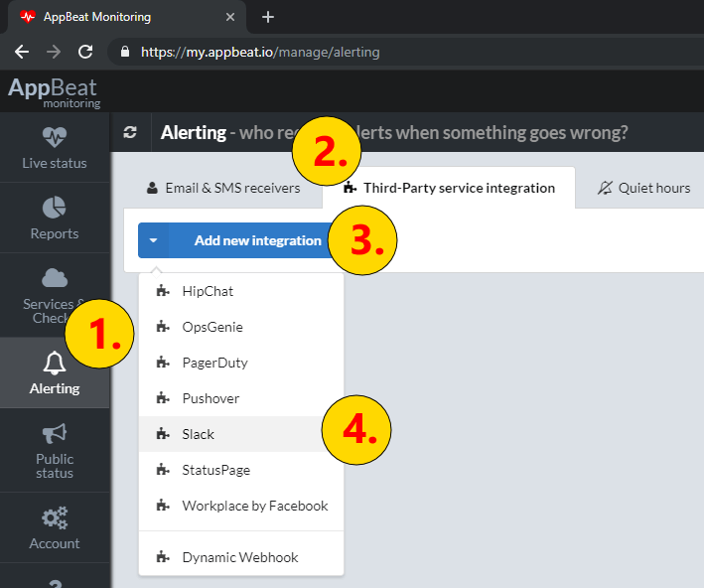Click the browser address bar URL
Image resolution: width=704 pixels, height=588 pixels.
tap(260, 52)
